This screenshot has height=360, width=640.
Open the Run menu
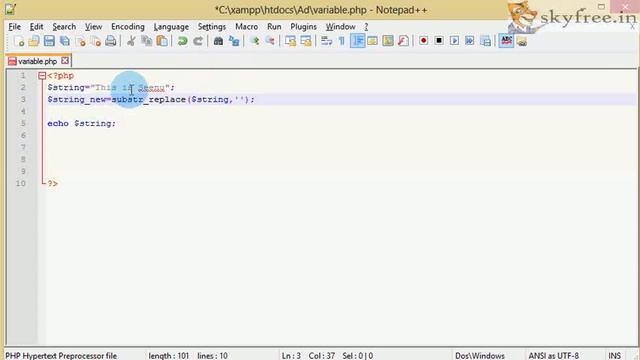(x=274, y=27)
